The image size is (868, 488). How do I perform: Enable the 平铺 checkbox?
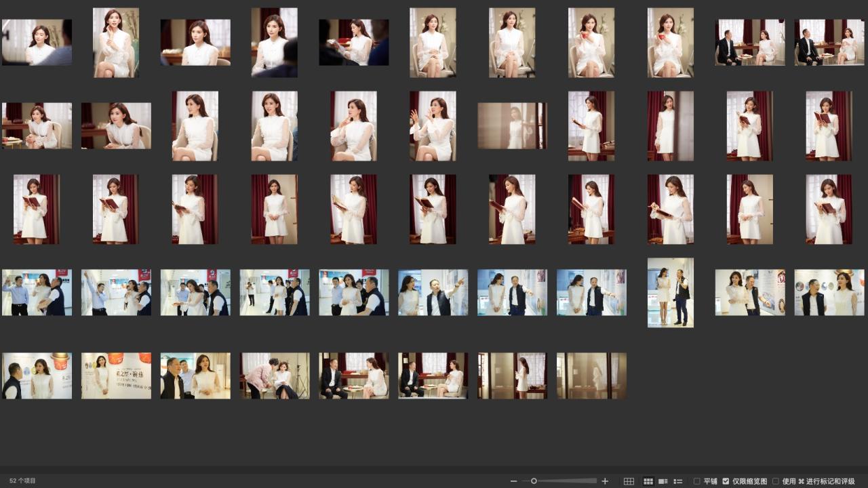pos(697,481)
